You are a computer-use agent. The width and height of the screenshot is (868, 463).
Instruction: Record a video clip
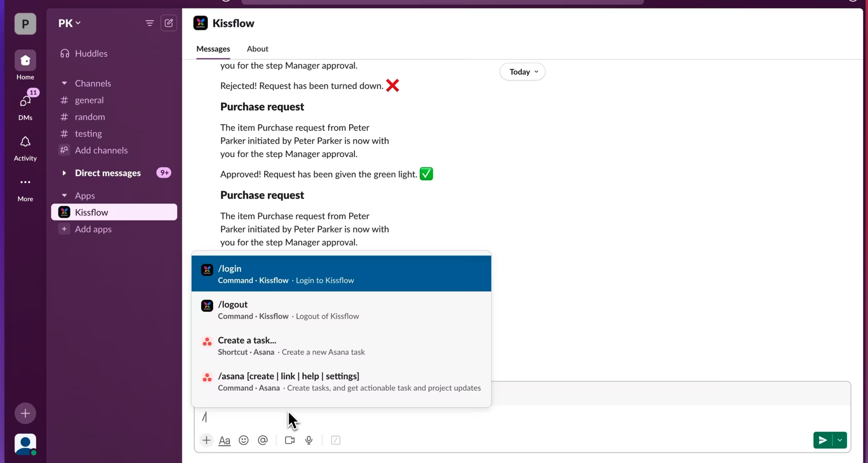tap(290, 441)
